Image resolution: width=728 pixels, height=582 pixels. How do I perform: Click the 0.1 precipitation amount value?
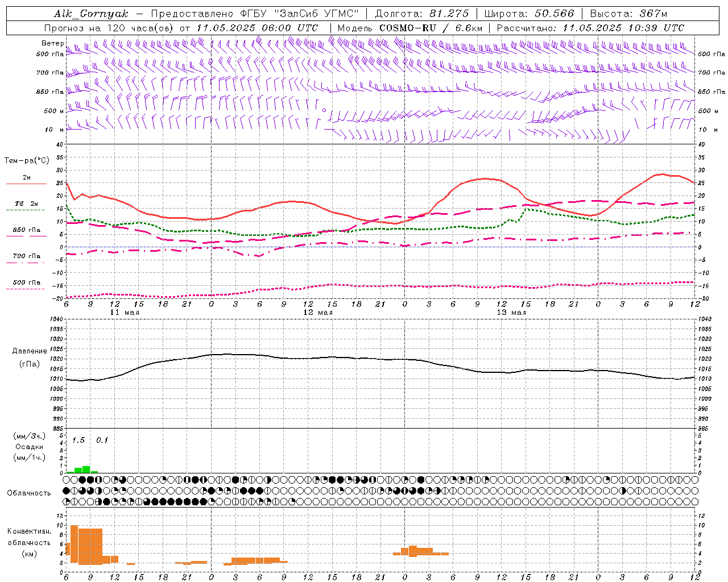102,440
